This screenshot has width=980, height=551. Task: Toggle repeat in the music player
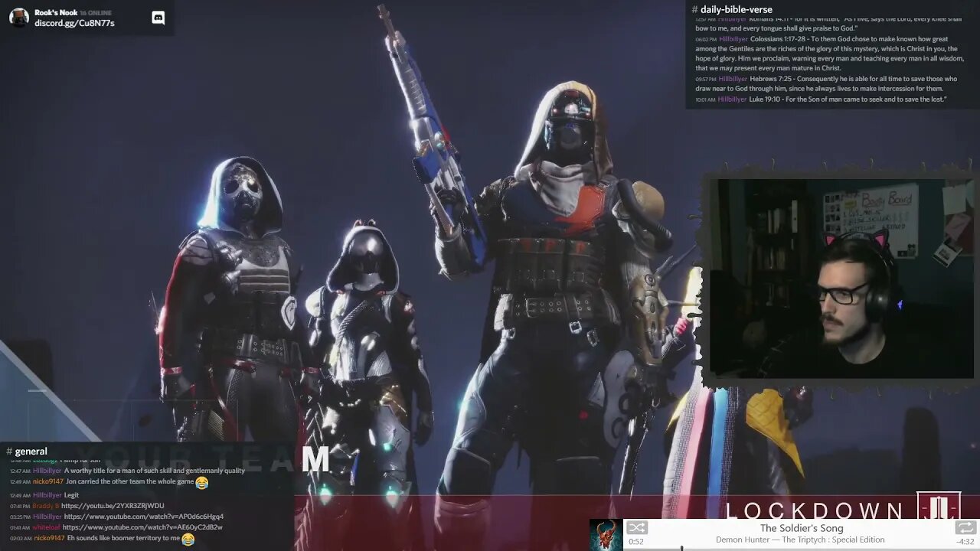[x=965, y=528]
